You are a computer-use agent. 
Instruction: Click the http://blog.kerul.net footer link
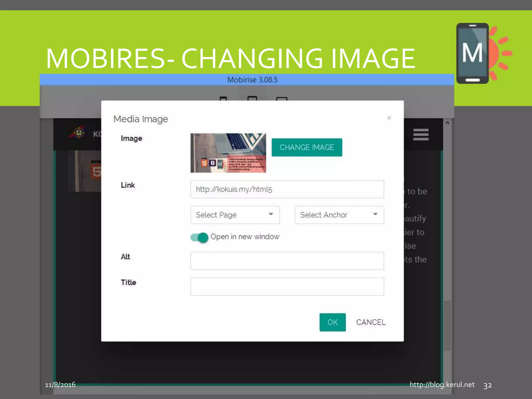click(x=442, y=385)
